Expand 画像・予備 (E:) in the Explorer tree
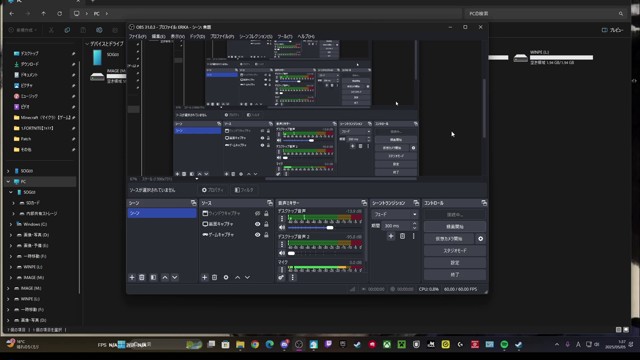Screen dimensions: 640x360 11,245
